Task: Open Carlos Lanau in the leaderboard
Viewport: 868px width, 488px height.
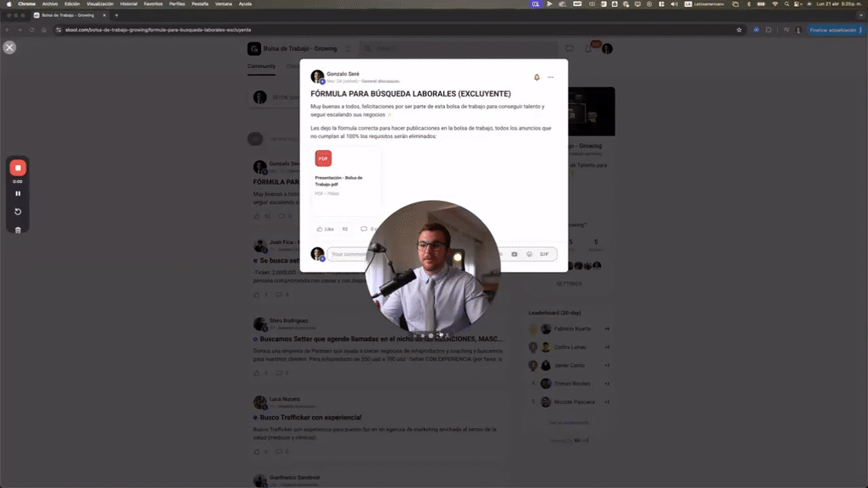Action: [x=570, y=347]
